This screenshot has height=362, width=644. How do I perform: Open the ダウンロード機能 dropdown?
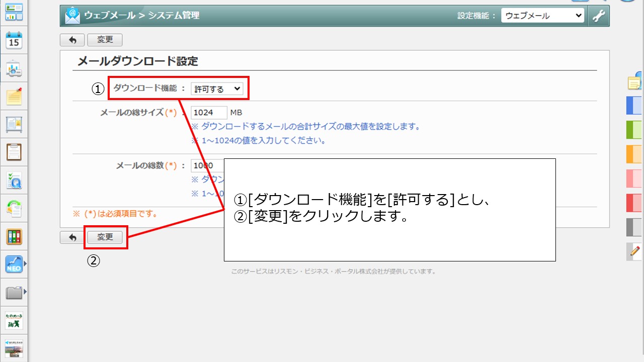217,89
